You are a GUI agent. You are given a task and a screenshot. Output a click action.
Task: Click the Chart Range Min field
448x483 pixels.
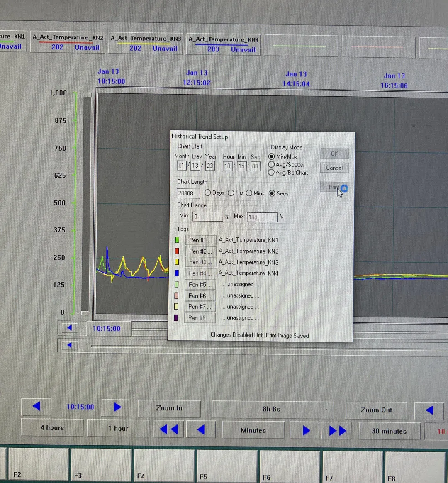coord(207,217)
